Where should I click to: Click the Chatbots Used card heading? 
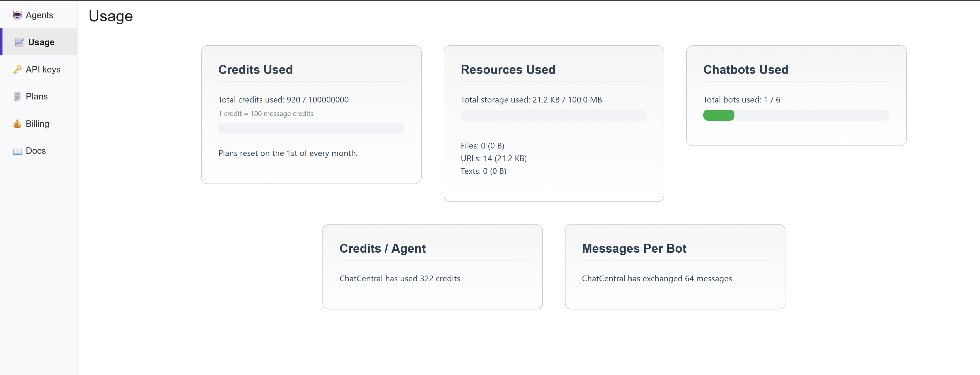tap(745, 70)
